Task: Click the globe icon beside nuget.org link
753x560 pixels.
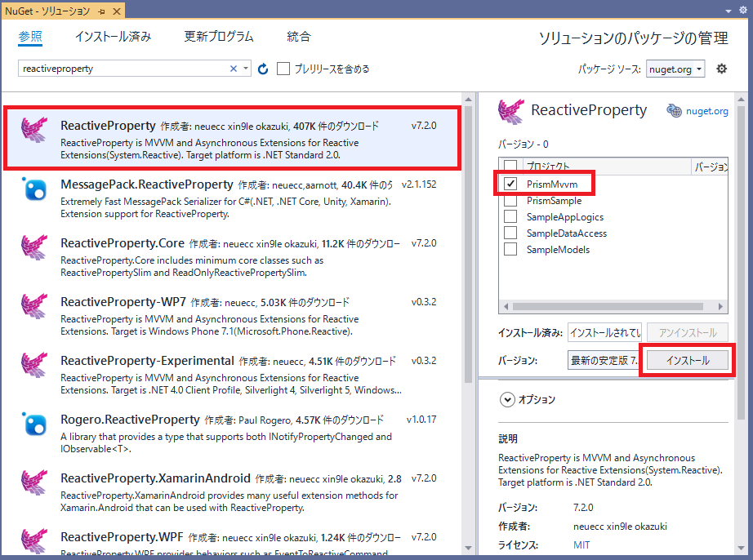Action: click(674, 111)
